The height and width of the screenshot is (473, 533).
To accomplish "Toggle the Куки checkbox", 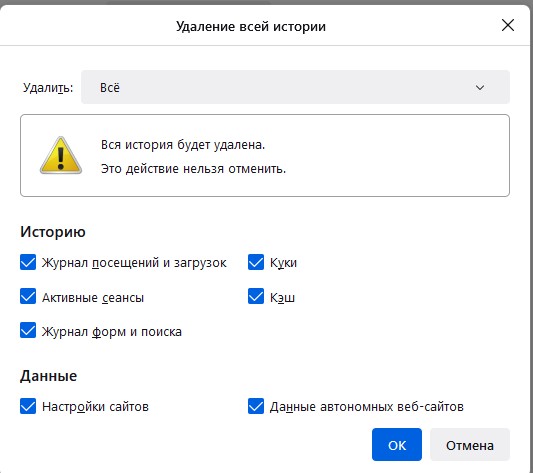I will click(256, 262).
